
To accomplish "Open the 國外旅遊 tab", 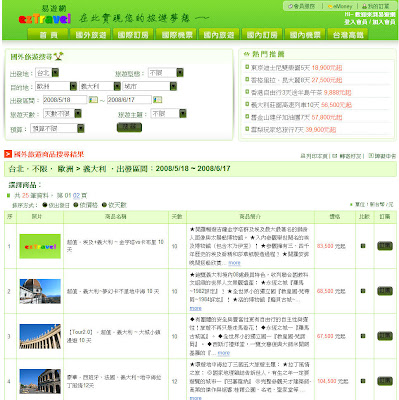I will [x=91, y=35].
